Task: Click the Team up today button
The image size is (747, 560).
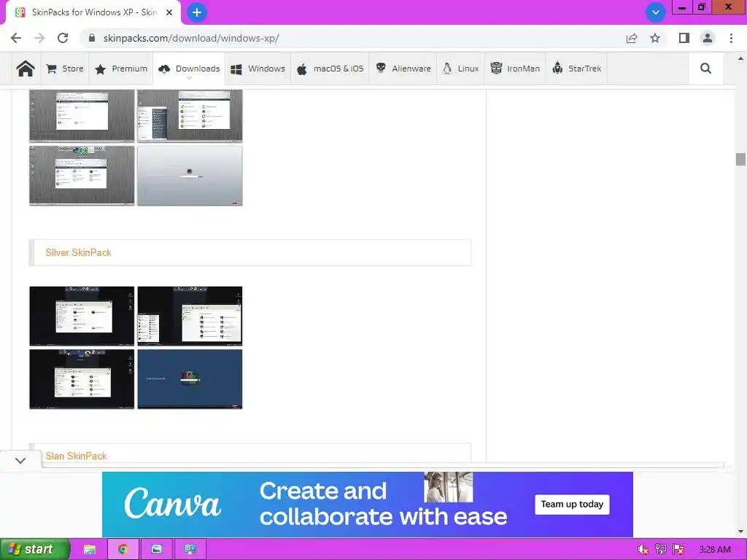Action: (x=572, y=505)
